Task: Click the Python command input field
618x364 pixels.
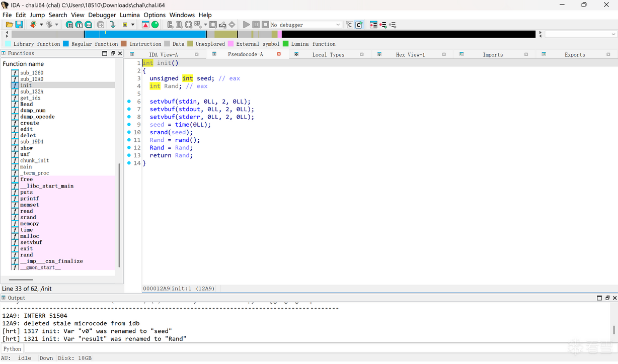Action: coord(302,348)
